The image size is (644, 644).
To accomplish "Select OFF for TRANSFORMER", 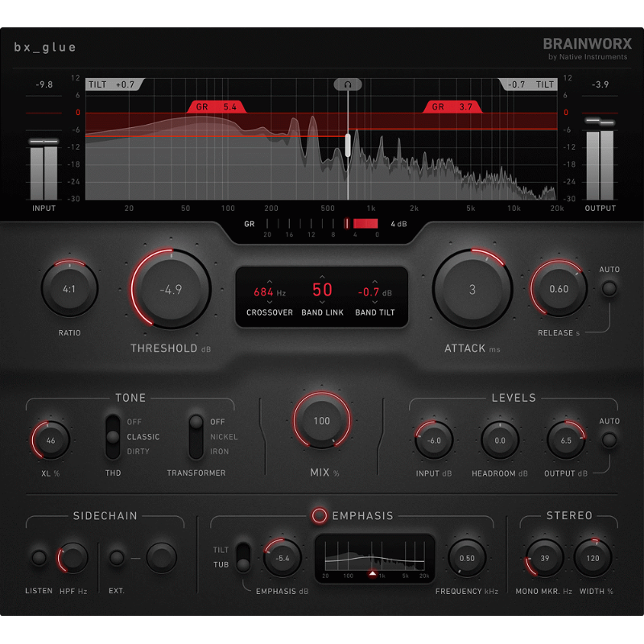I will pyautogui.click(x=217, y=422).
